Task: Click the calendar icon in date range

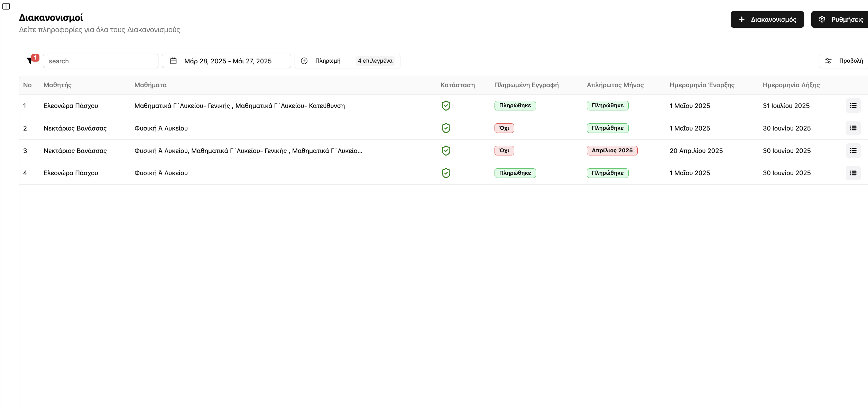Action: coord(174,61)
